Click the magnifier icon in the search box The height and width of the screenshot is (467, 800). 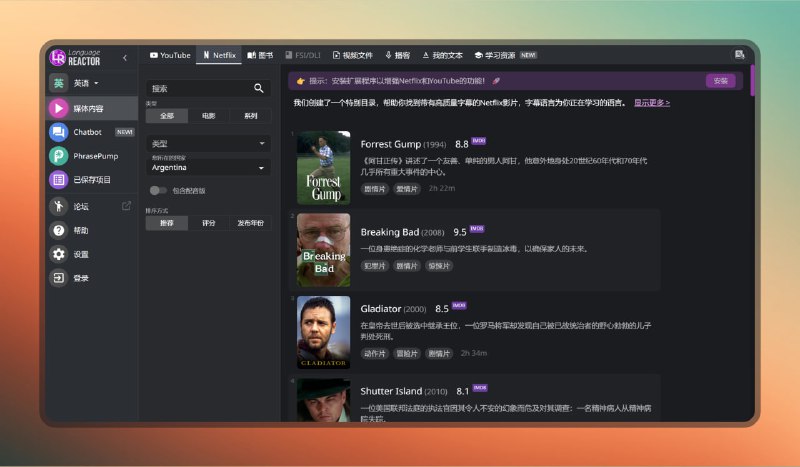259,88
